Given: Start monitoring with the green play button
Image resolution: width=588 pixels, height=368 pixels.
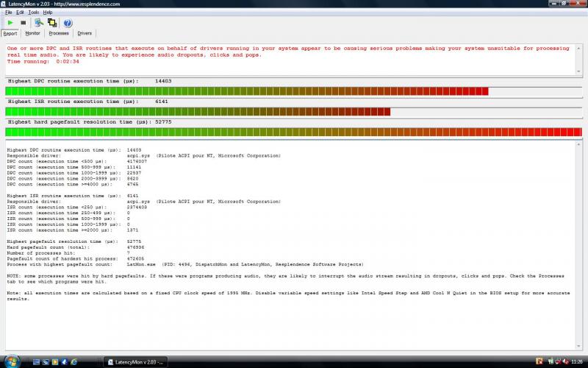Looking at the screenshot, I should point(10,23).
